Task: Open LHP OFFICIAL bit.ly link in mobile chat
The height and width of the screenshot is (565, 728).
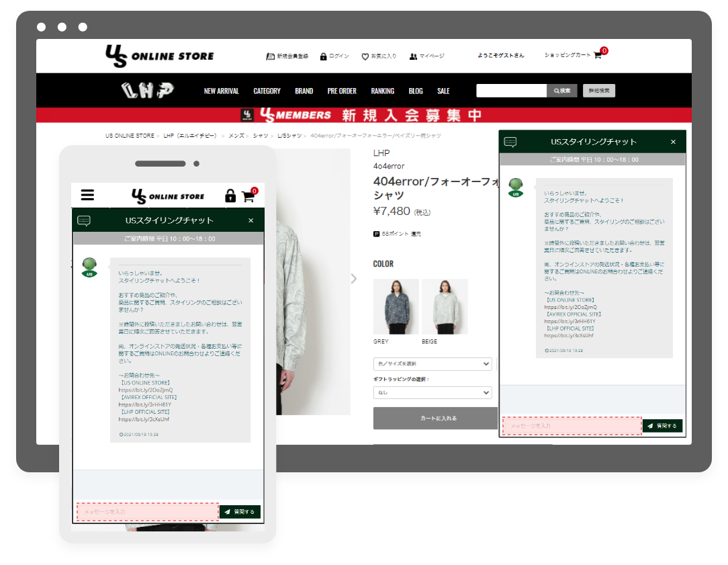Action: pos(144,419)
